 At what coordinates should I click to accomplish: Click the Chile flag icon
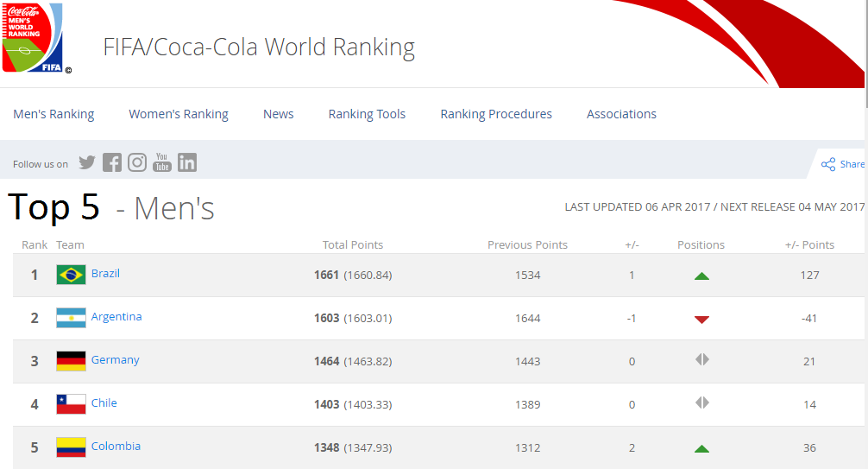pos(71,404)
